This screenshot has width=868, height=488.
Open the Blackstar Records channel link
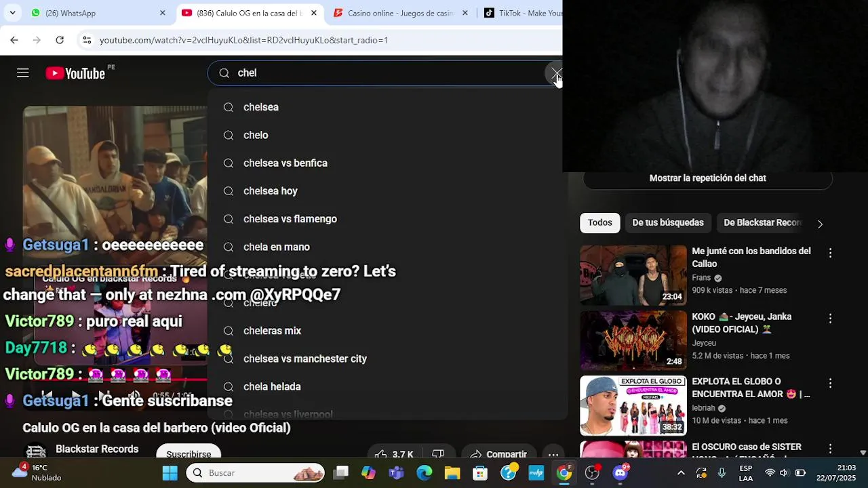pos(97,449)
